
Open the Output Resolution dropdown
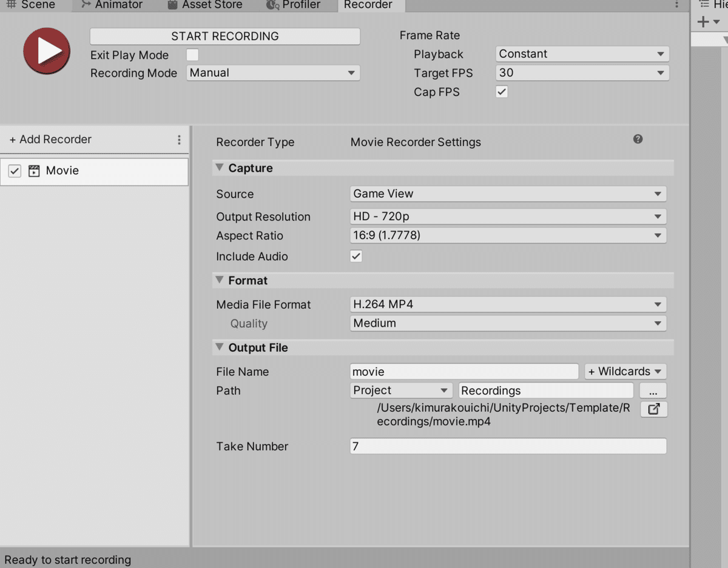point(508,216)
